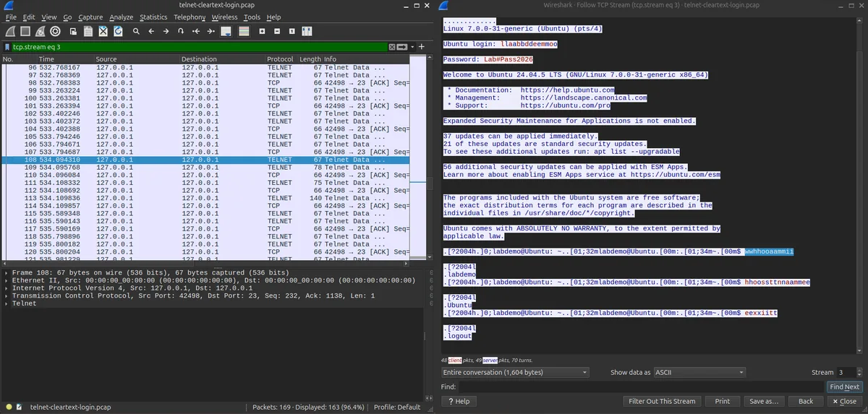This screenshot has width=868, height=414.
Task: Click the Stream number spinner
Action: (849, 372)
